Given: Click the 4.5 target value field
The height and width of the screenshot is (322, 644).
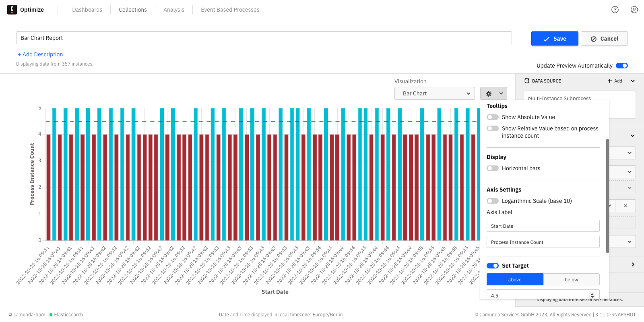Looking at the screenshot, I should click(x=543, y=295).
